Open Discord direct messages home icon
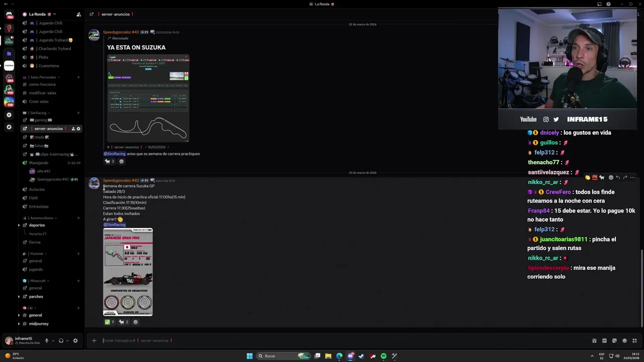The height and width of the screenshot is (362, 644). tap(9, 15)
